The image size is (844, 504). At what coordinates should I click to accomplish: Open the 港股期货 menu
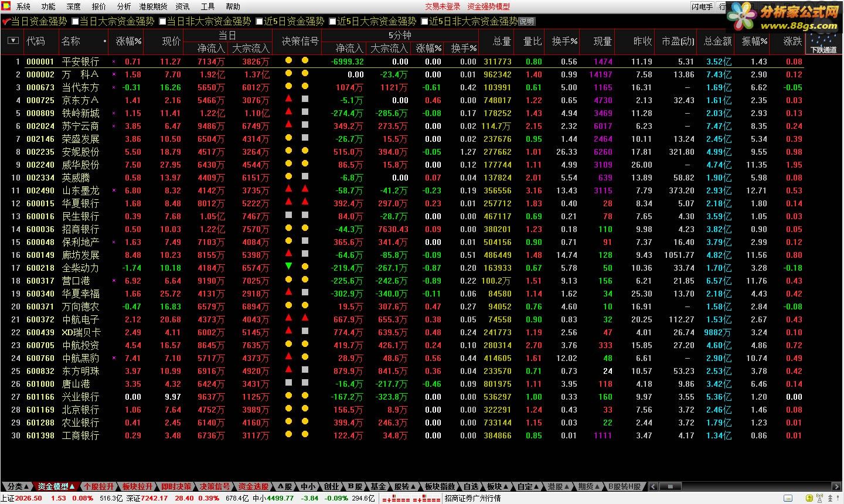click(154, 6)
